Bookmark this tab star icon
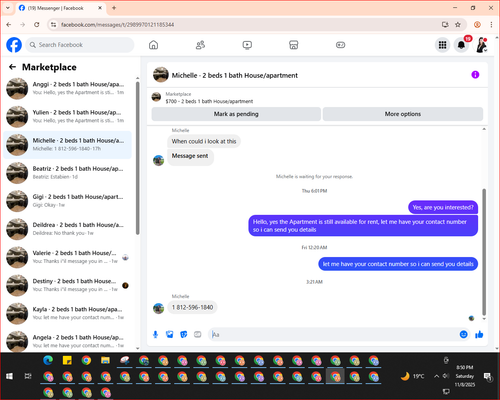Viewport: 500px width, 400px height. tap(458, 25)
